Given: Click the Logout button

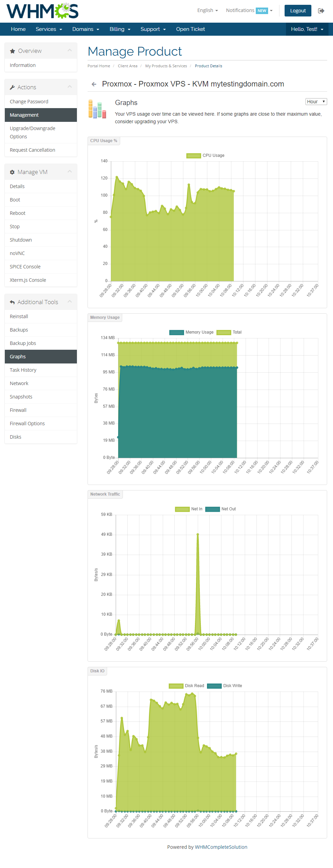Looking at the screenshot, I should tap(298, 11).
